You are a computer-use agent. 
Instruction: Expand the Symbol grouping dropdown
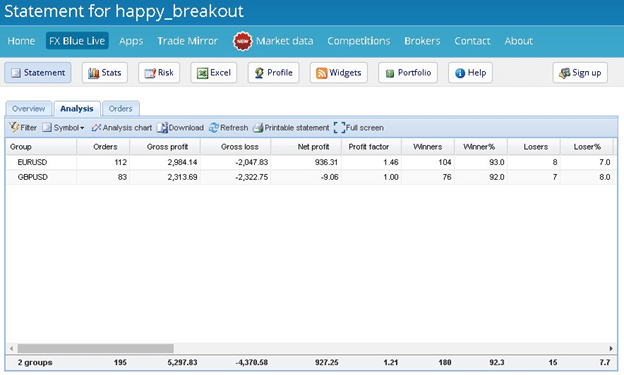(x=64, y=127)
